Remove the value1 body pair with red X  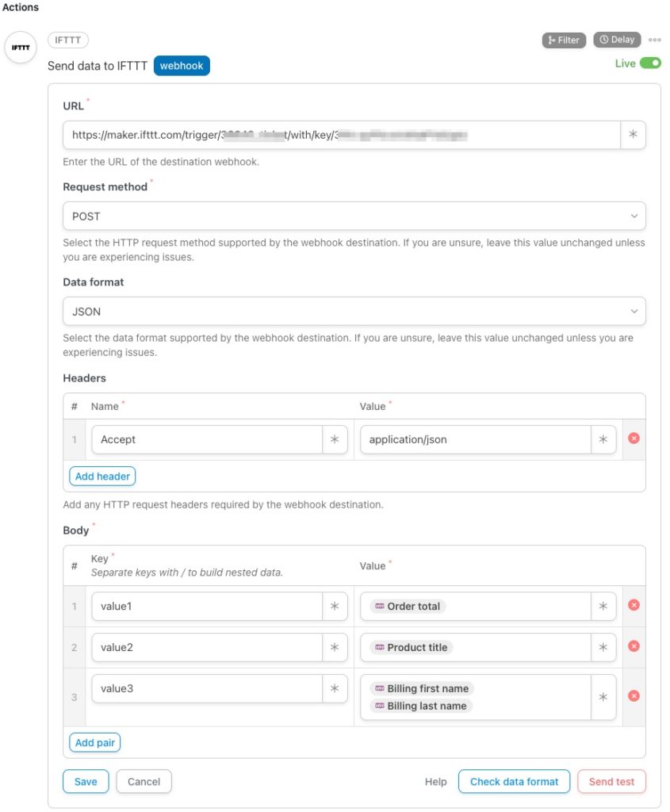632,605
